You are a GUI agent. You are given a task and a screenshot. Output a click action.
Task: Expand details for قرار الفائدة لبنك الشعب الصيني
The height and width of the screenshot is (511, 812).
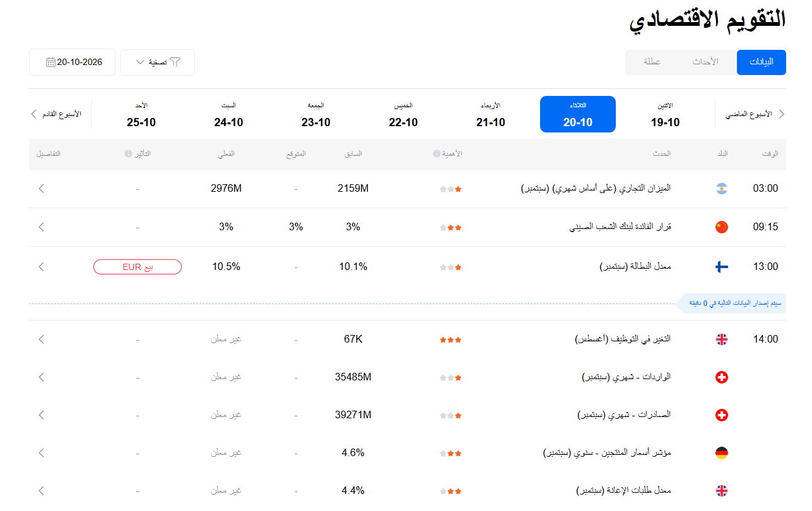tap(42, 227)
